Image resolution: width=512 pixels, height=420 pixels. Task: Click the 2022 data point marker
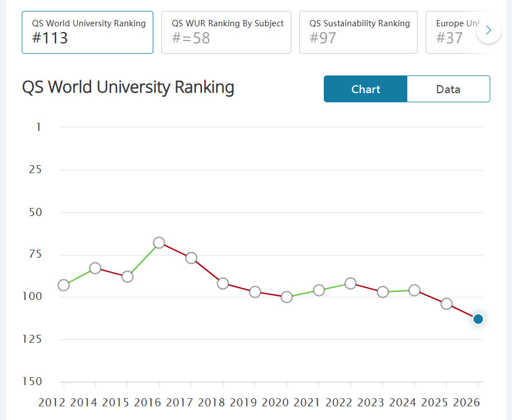pyautogui.click(x=351, y=283)
